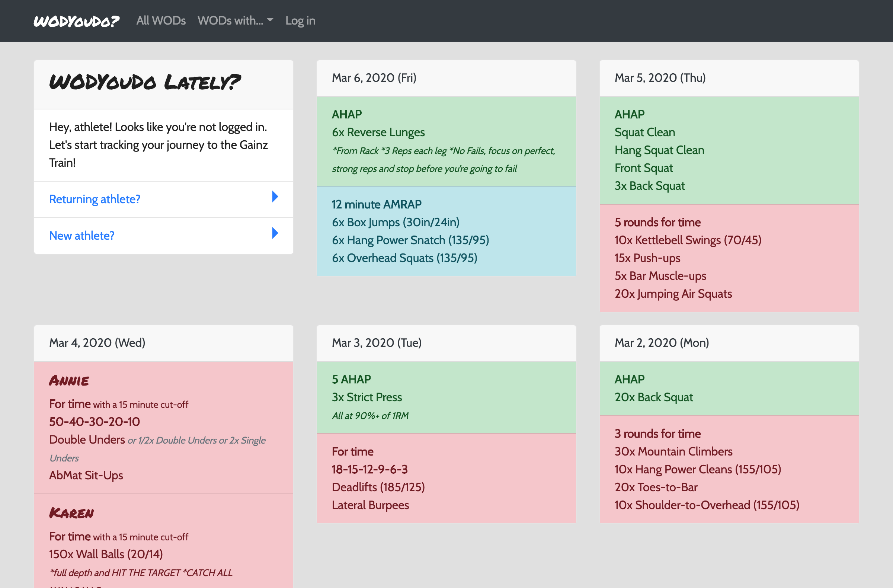This screenshot has height=588, width=893.
Task: Open All WODs page
Action: tap(161, 20)
